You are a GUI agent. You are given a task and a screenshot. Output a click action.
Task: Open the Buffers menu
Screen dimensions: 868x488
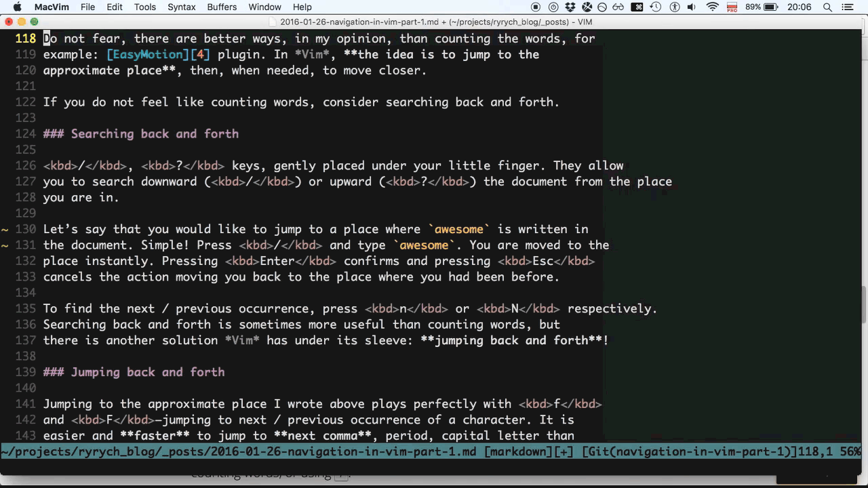(x=222, y=7)
